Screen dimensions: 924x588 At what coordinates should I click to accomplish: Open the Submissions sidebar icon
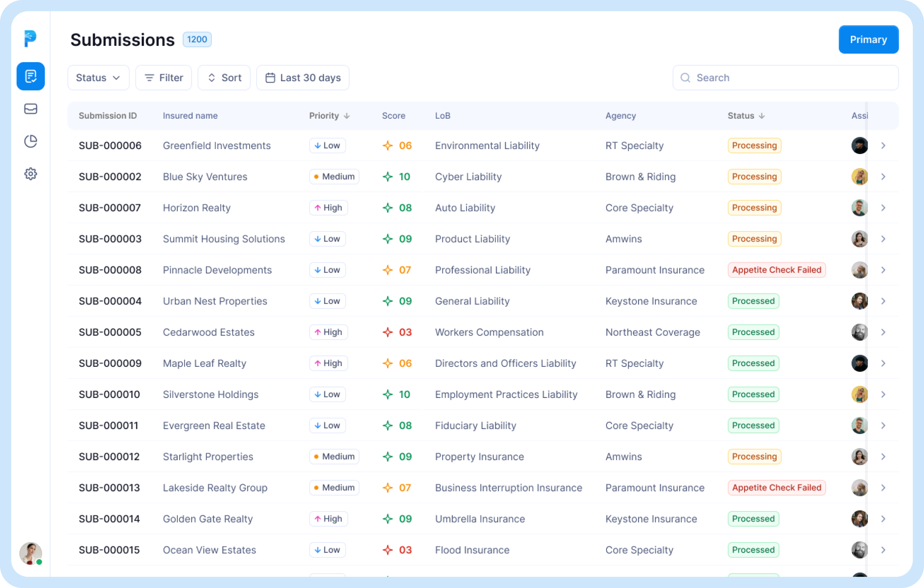(x=31, y=76)
